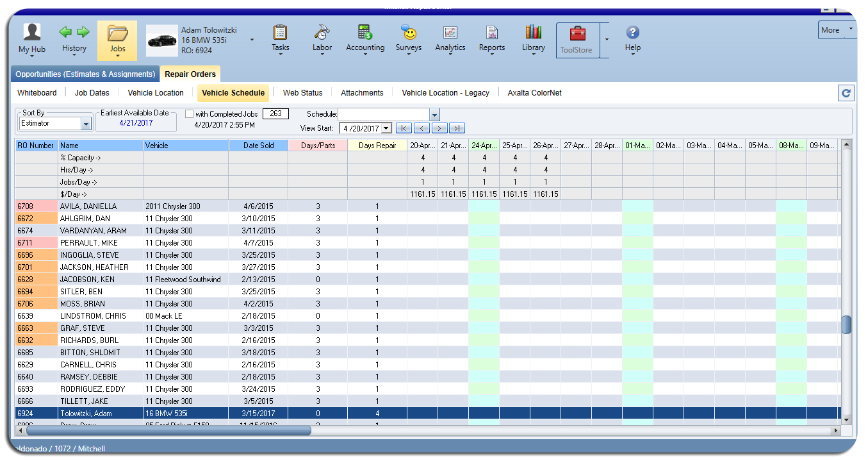Select the Tolowitzki, Adam row
Viewport: 868px width, 461px height.
pos(427,414)
